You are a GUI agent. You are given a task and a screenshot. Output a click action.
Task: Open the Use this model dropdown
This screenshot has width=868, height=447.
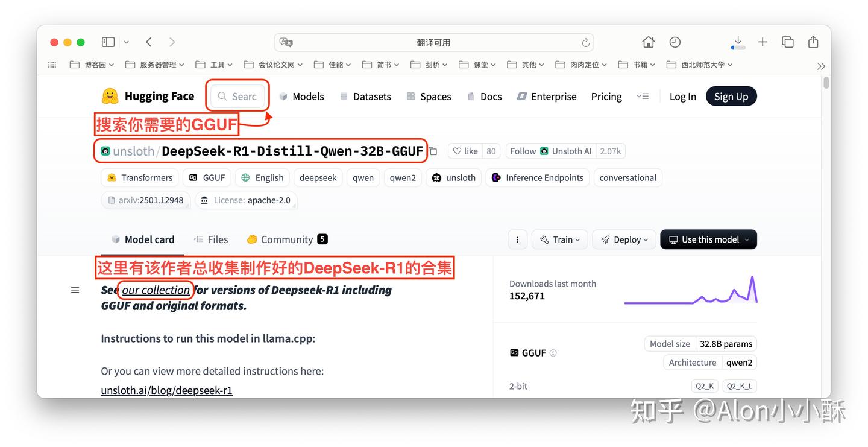pos(709,239)
